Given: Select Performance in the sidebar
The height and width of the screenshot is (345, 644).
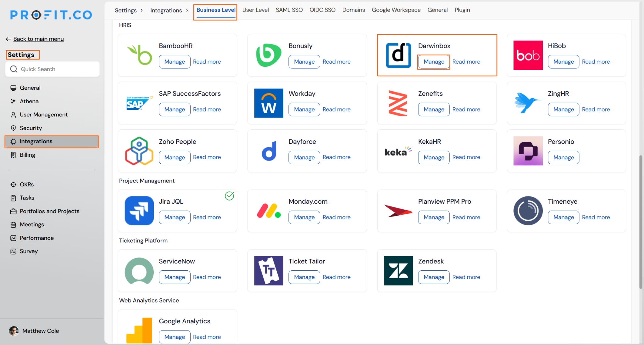Looking at the screenshot, I should 36,238.
